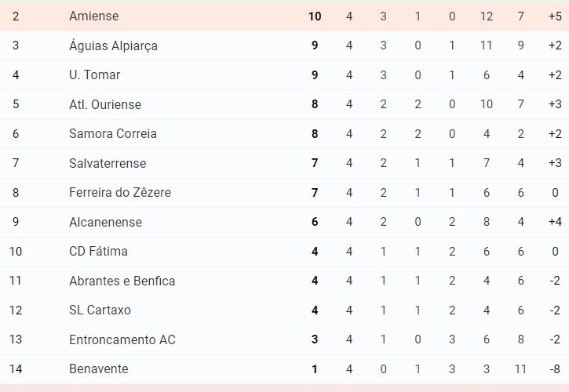Viewport: 569px width, 392px height.
Task: Select Abrantes e Benfica row name
Action: [x=122, y=281]
